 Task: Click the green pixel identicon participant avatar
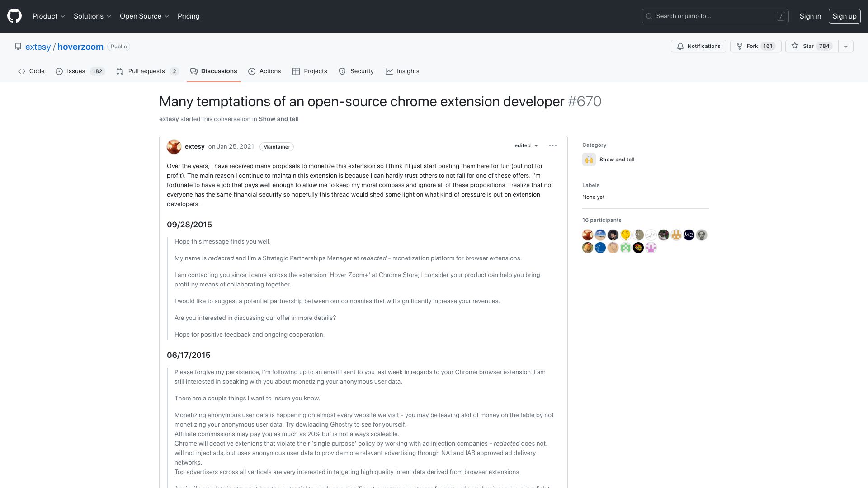pyautogui.click(x=626, y=248)
